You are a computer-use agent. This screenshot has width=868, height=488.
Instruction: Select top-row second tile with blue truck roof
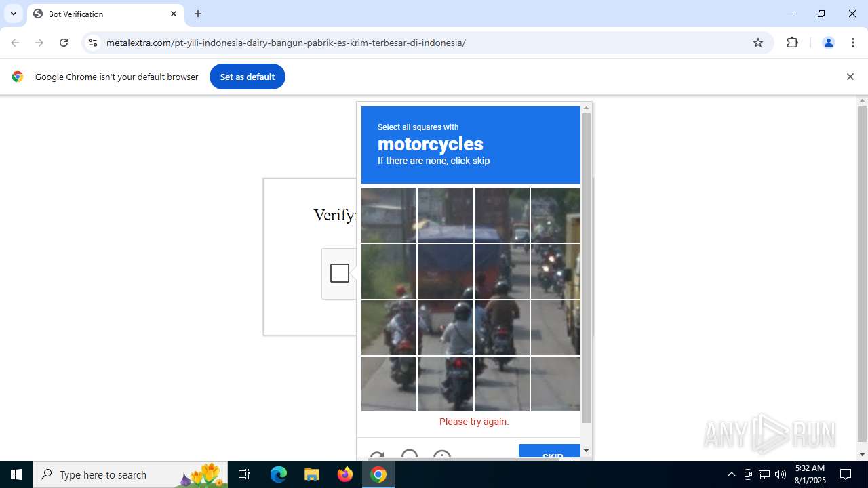445,215
